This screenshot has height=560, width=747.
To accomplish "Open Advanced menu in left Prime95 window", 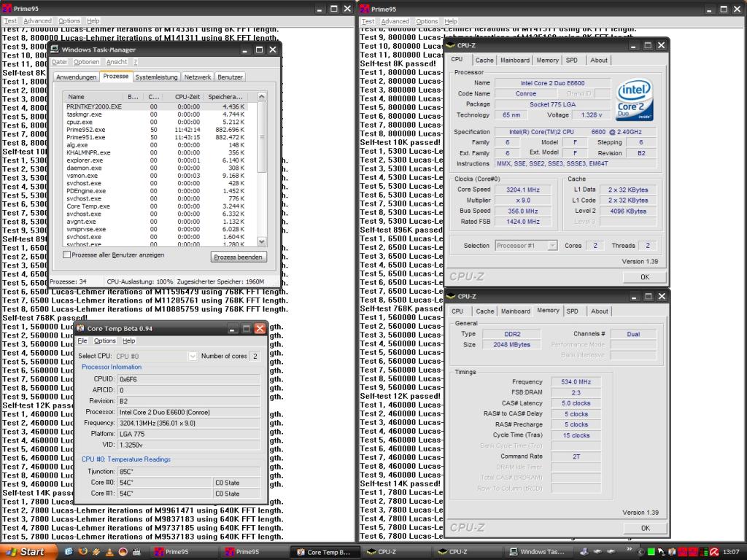I will (x=37, y=21).
